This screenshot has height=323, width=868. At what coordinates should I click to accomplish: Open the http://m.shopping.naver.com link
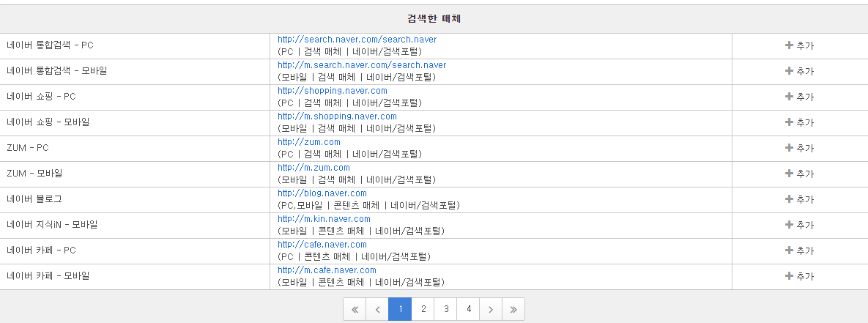[337, 116]
